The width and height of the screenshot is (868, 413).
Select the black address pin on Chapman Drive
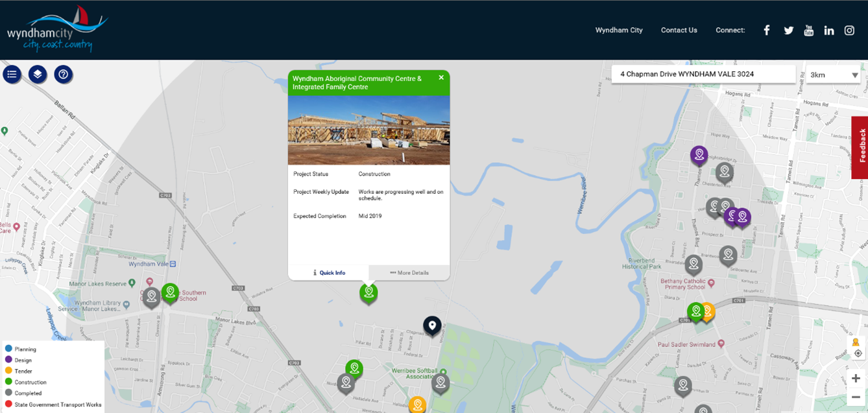(x=432, y=326)
